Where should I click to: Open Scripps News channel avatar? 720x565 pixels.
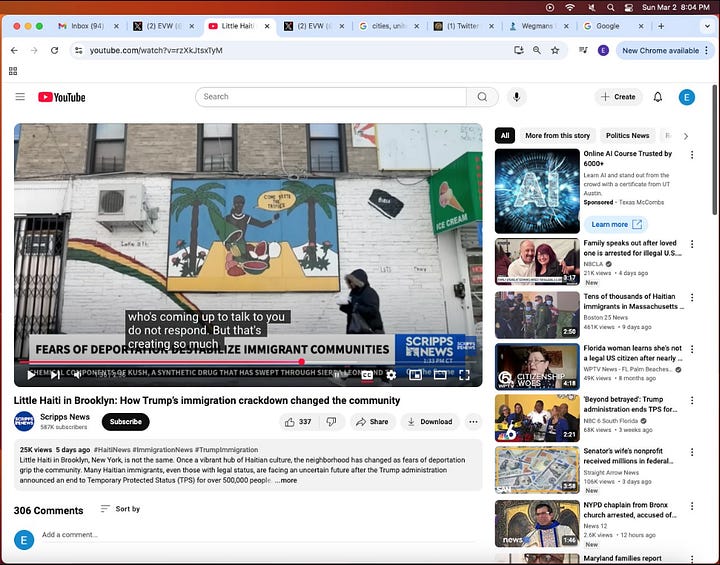[x=24, y=421]
